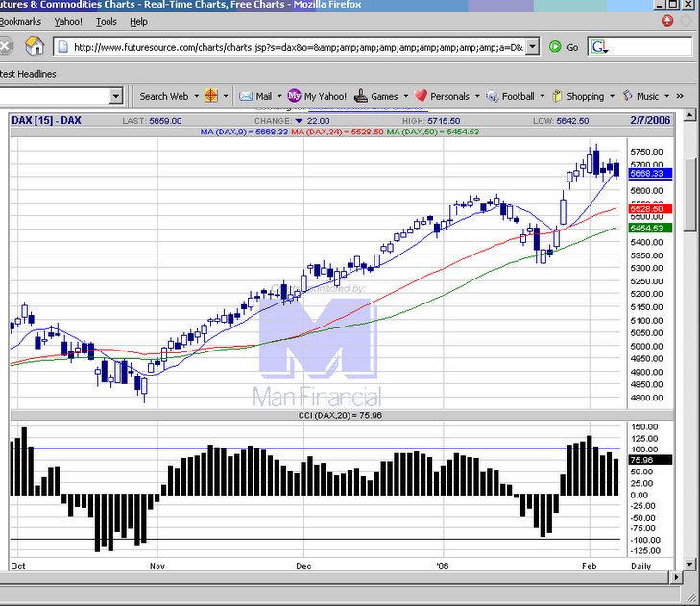Image resolution: width=700 pixels, height=606 pixels.
Task: Click the Nov label on time axis
Action: 157,566
